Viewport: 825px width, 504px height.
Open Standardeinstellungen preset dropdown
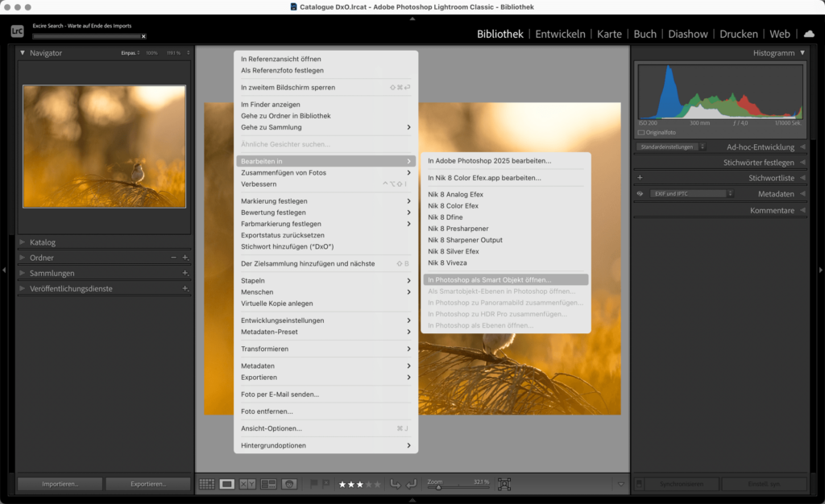[670, 147]
